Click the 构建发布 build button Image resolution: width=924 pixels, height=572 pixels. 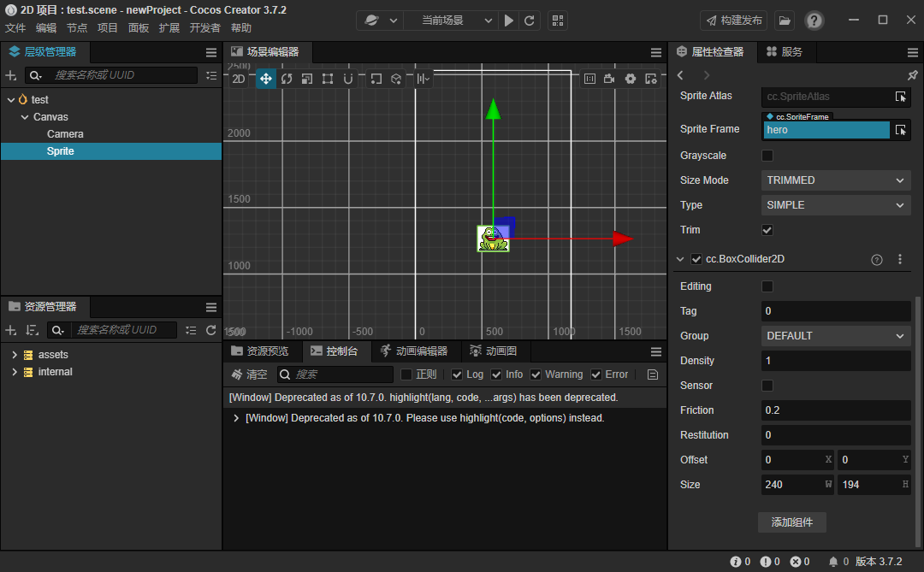734,21
